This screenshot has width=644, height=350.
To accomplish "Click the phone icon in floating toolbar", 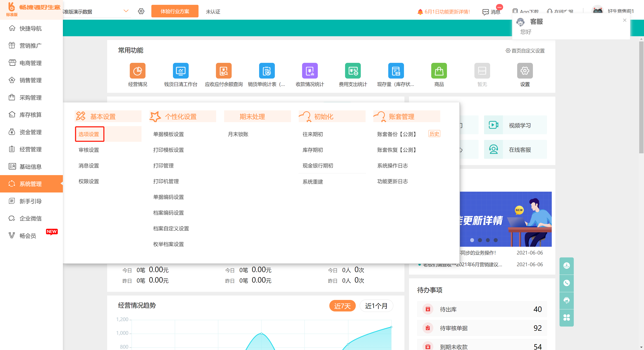I will [x=566, y=283].
